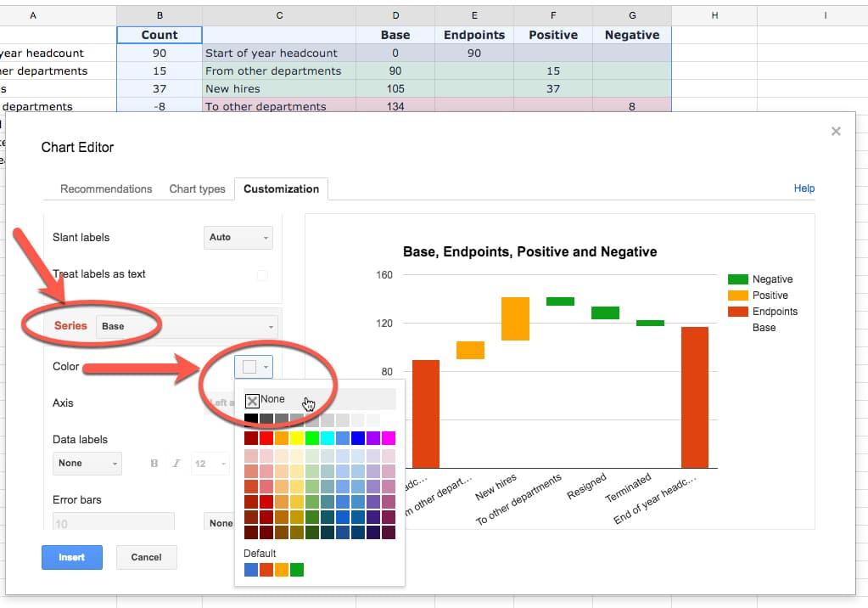This screenshot has width=868, height=608.
Task: Switch to the Chart types tab
Action: pyautogui.click(x=197, y=189)
